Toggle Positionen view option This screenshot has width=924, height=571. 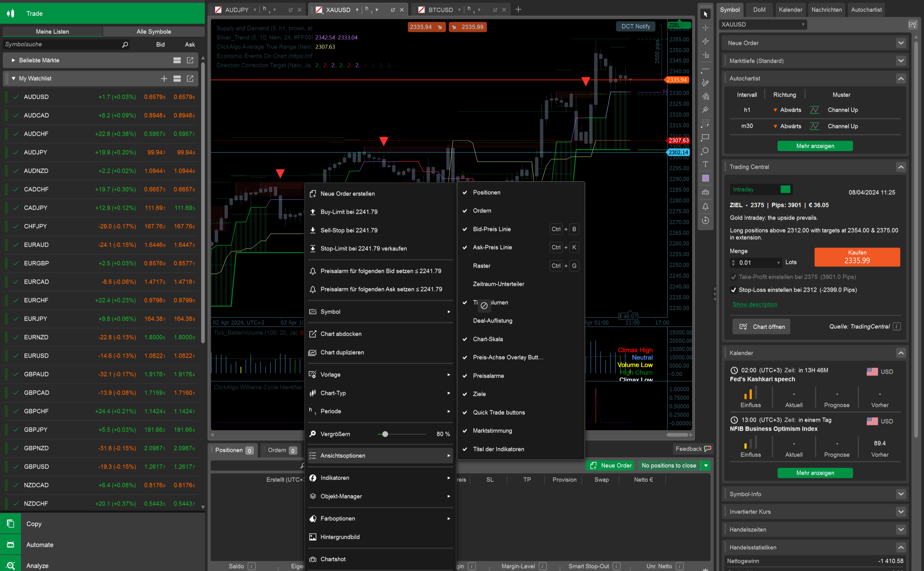click(x=521, y=193)
